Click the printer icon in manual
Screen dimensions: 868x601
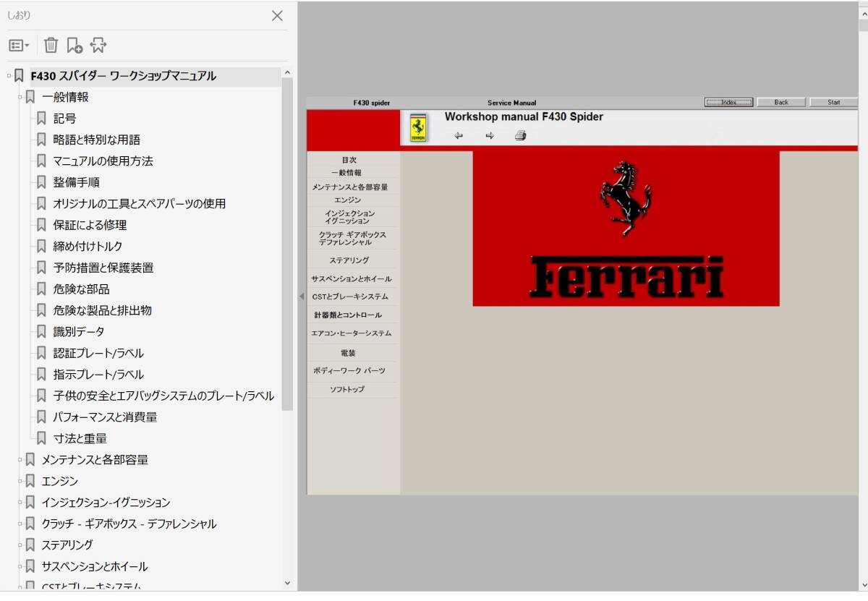pyautogui.click(x=521, y=135)
